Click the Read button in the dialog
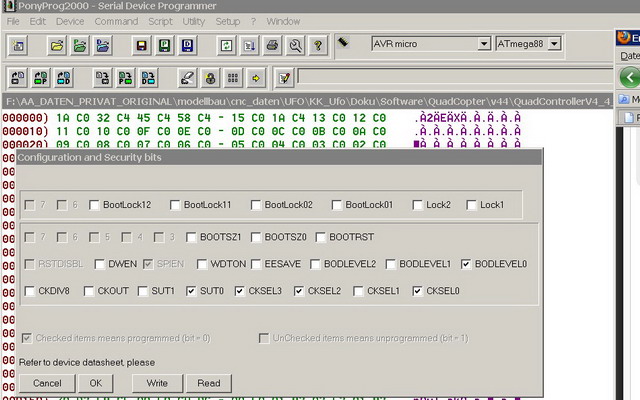Screen dimensions: 640x400 click(208, 383)
